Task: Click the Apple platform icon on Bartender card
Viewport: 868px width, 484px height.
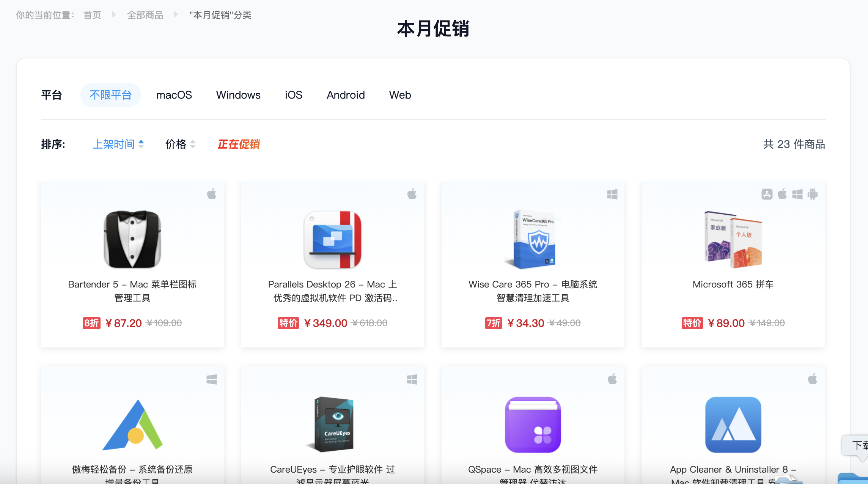Action: pos(212,194)
